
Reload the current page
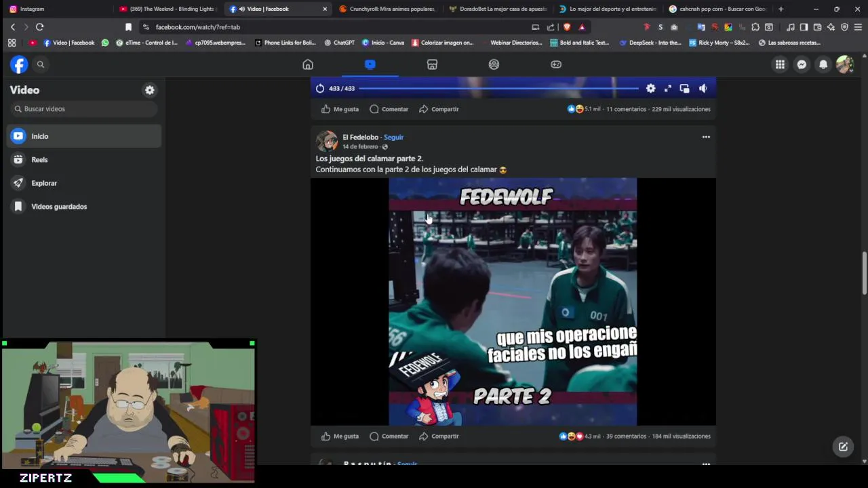39,27
